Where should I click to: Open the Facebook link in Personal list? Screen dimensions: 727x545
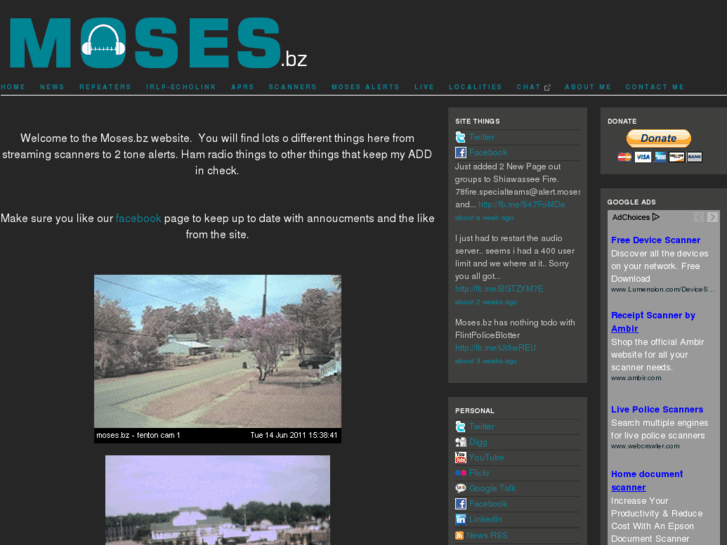(x=488, y=504)
